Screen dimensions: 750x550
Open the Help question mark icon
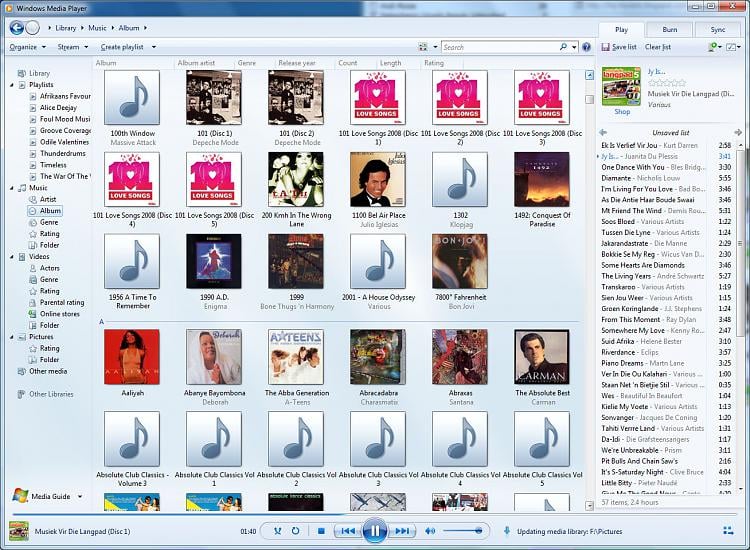[586, 47]
